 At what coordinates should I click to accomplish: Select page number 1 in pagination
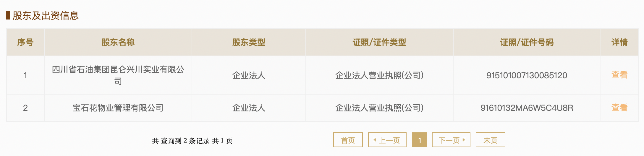click(419, 140)
